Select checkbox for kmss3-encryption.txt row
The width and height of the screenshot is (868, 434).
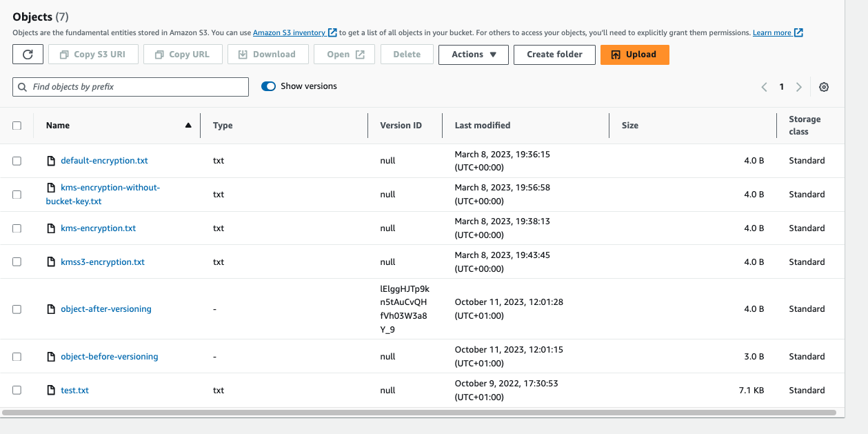(17, 262)
